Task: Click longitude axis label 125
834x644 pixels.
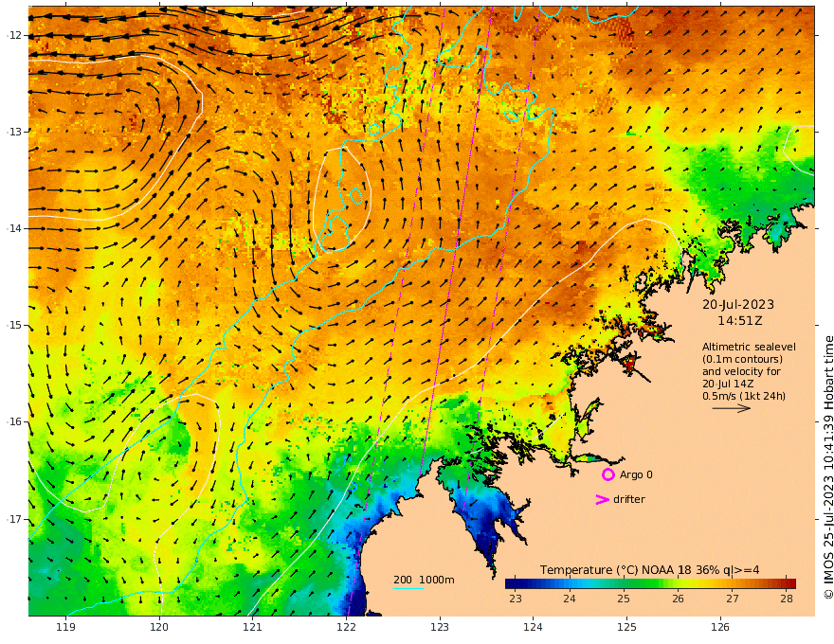Action: tap(626, 628)
